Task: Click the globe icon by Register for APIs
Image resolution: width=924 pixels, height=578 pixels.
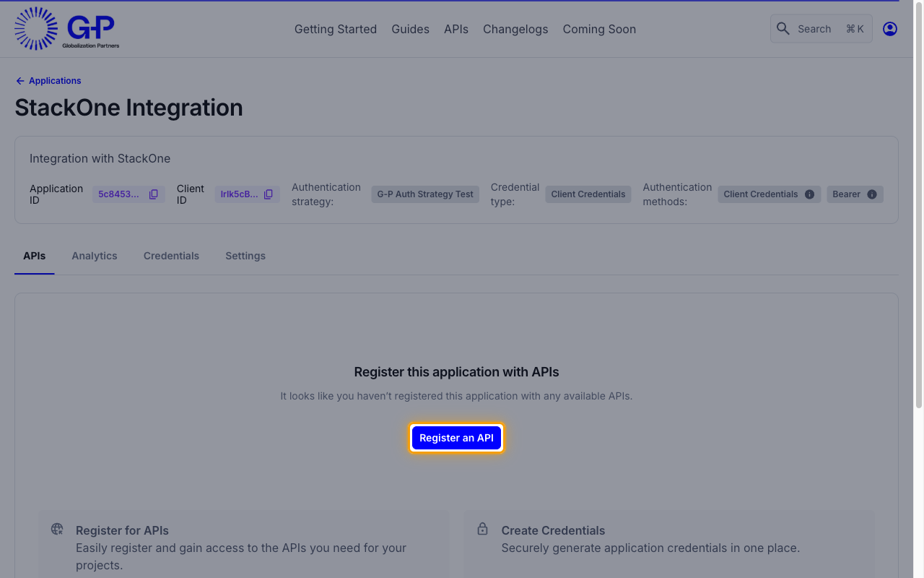Action: [x=57, y=529]
